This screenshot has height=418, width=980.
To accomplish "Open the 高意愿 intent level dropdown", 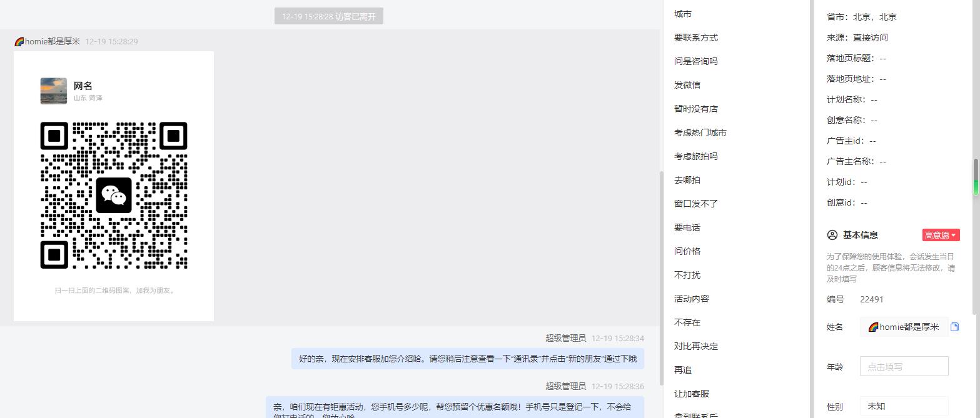I will (941, 235).
